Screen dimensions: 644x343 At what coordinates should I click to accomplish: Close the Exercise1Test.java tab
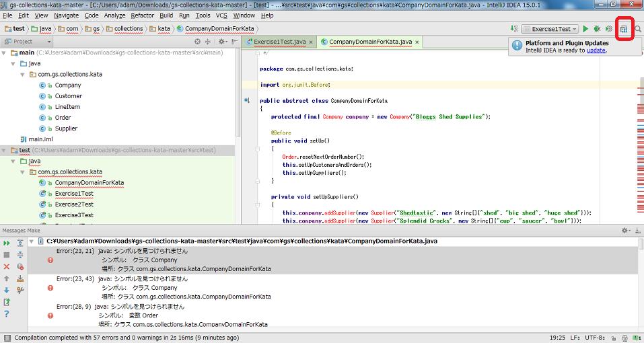(x=311, y=42)
